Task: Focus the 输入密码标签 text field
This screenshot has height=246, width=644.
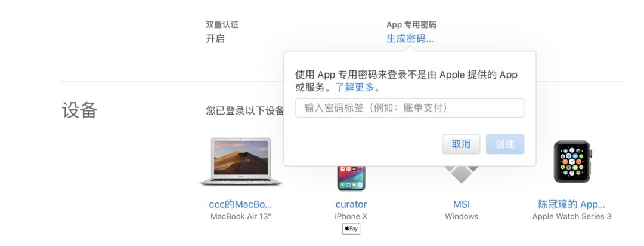Action: [x=410, y=108]
